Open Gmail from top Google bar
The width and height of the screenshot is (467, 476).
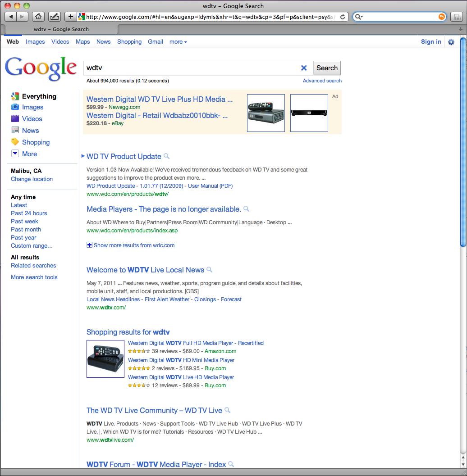[x=156, y=42]
